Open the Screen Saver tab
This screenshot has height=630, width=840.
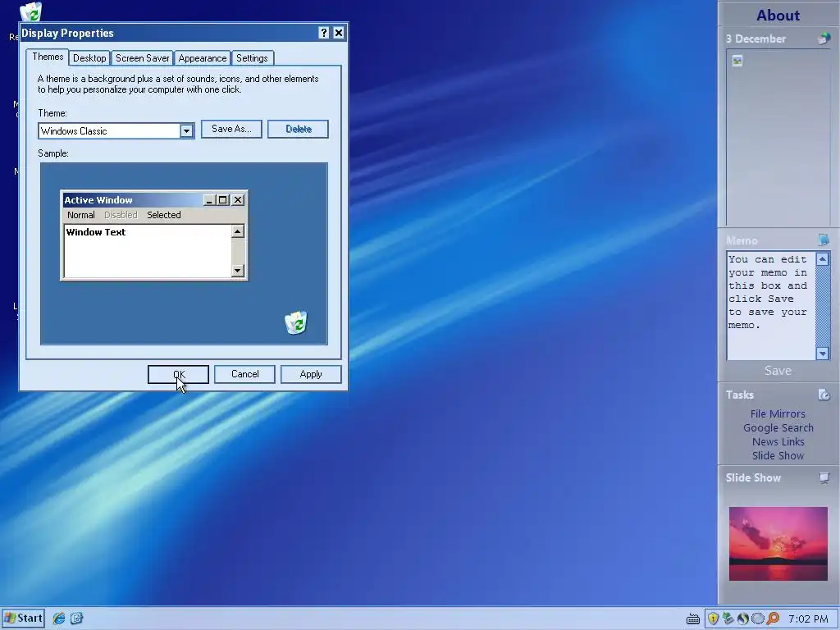pyautogui.click(x=143, y=58)
